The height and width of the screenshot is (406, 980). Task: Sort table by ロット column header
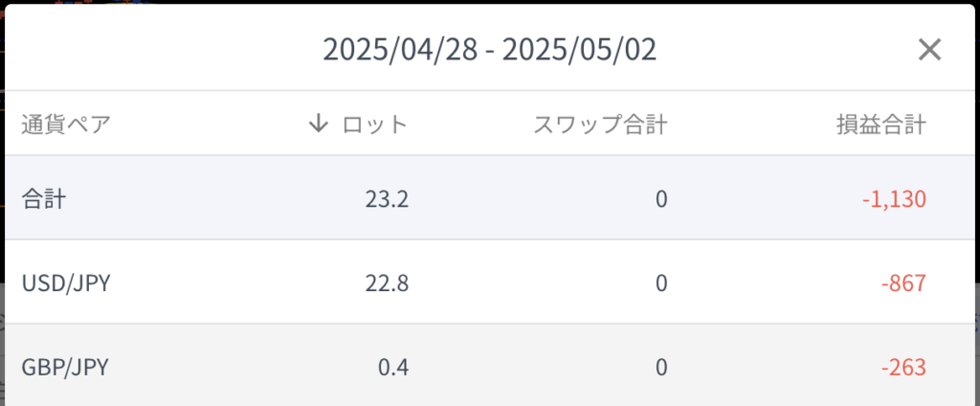(374, 124)
